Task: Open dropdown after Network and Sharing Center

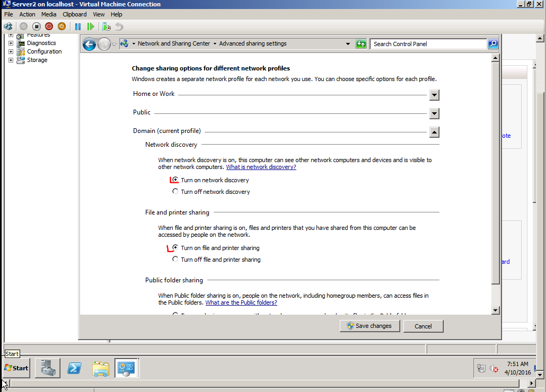Action: coord(215,44)
